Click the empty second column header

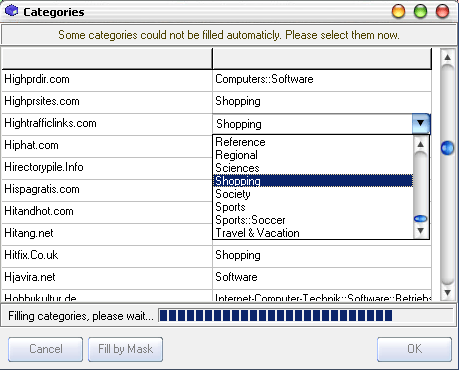pyautogui.click(x=322, y=59)
